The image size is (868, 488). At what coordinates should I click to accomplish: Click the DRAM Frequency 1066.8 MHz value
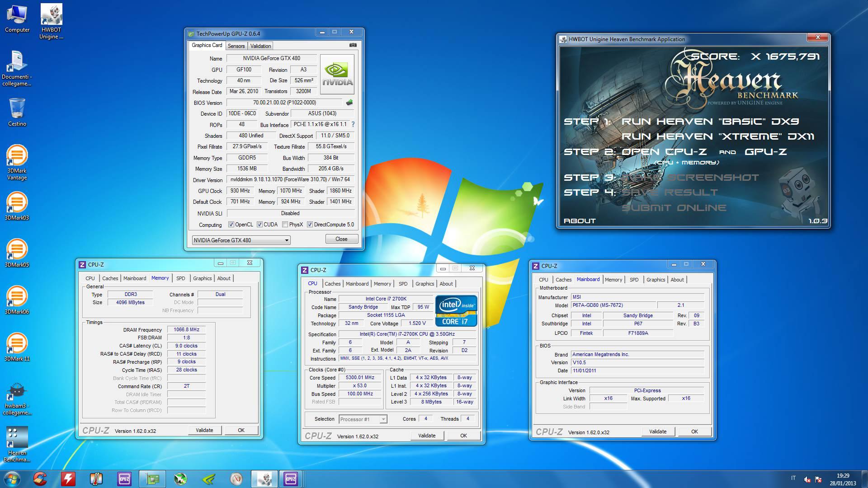(x=186, y=330)
